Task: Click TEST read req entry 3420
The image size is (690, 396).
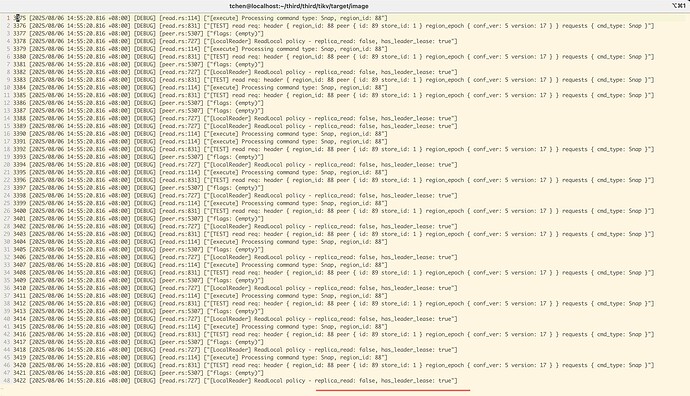Action: pos(334,365)
